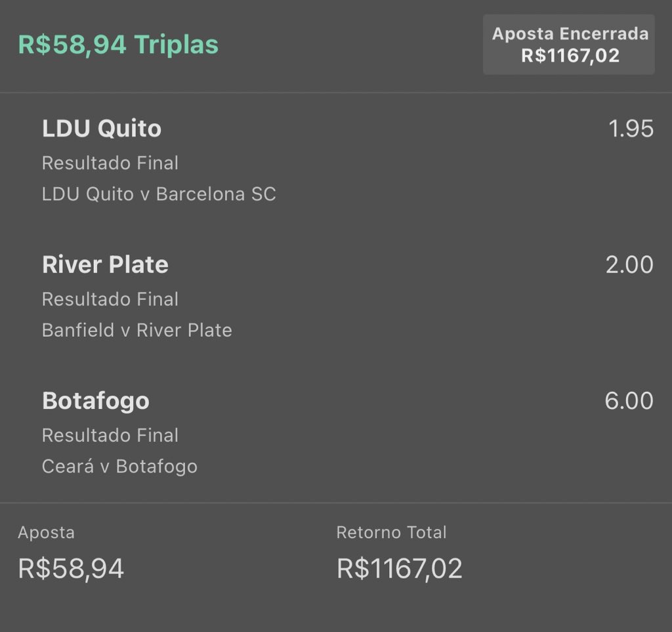
Task: Open Banfield v River Plate match
Action: (136, 330)
